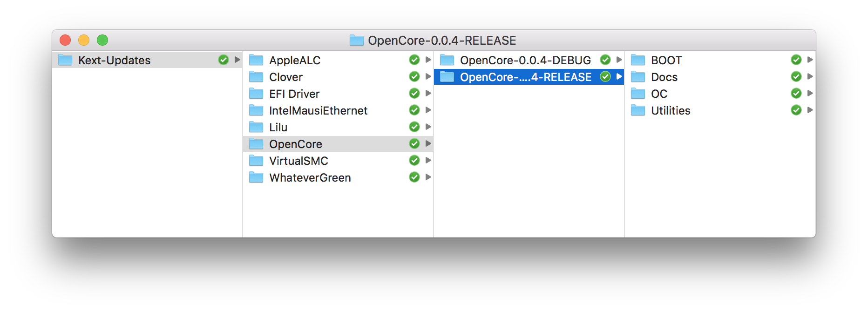
Task: Click the Clover folder icon
Action: (256, 77)
